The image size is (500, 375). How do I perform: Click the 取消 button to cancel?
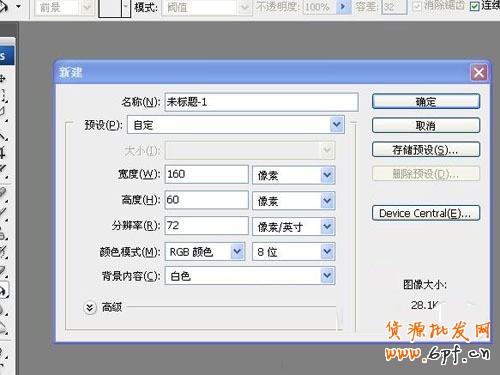[x=426, y=126]
